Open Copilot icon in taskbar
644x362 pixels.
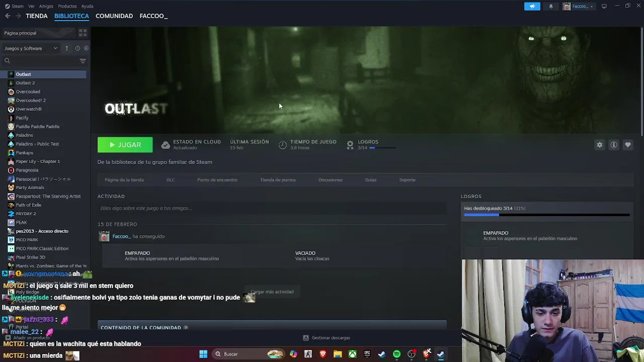tap(293, 354)
